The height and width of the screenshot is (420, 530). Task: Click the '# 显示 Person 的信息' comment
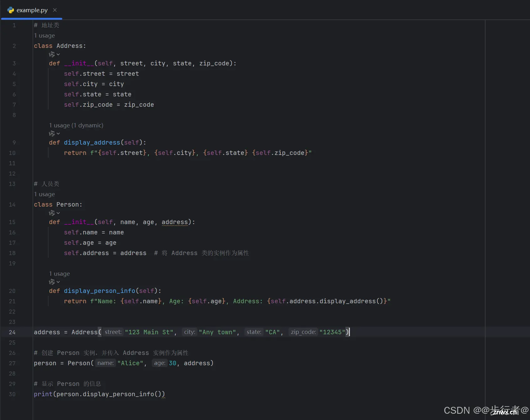click(x=68, y=384)
